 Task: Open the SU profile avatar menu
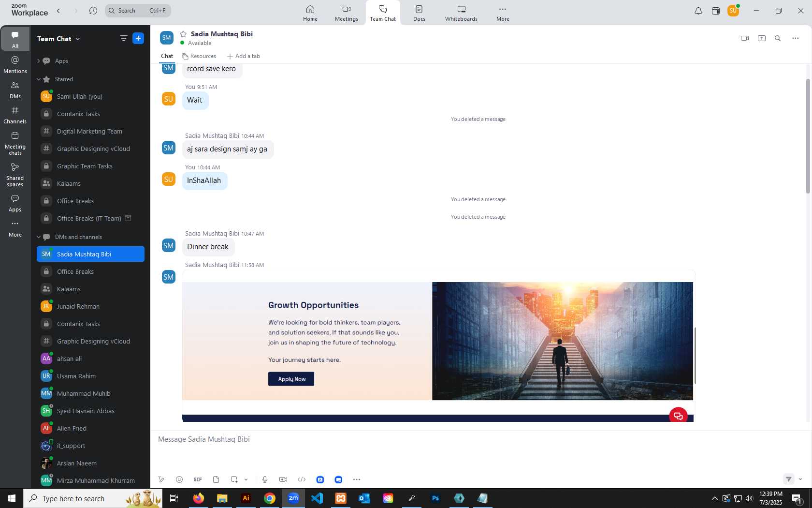(733, 10)
